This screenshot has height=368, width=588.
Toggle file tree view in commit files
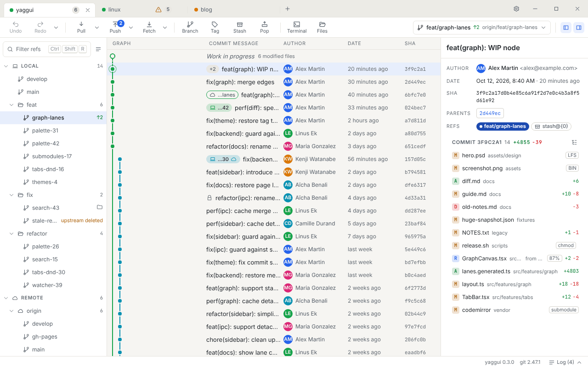pyautogui.click(x=575, y=142)
